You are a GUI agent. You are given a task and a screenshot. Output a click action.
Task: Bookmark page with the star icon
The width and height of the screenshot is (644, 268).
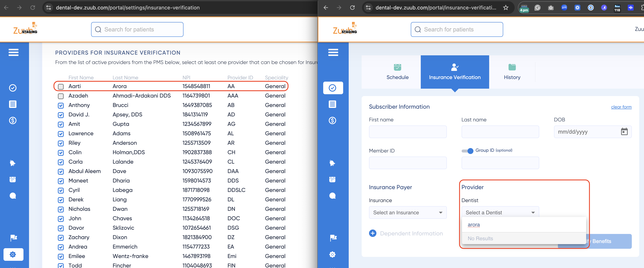click(x=506, y=8)
